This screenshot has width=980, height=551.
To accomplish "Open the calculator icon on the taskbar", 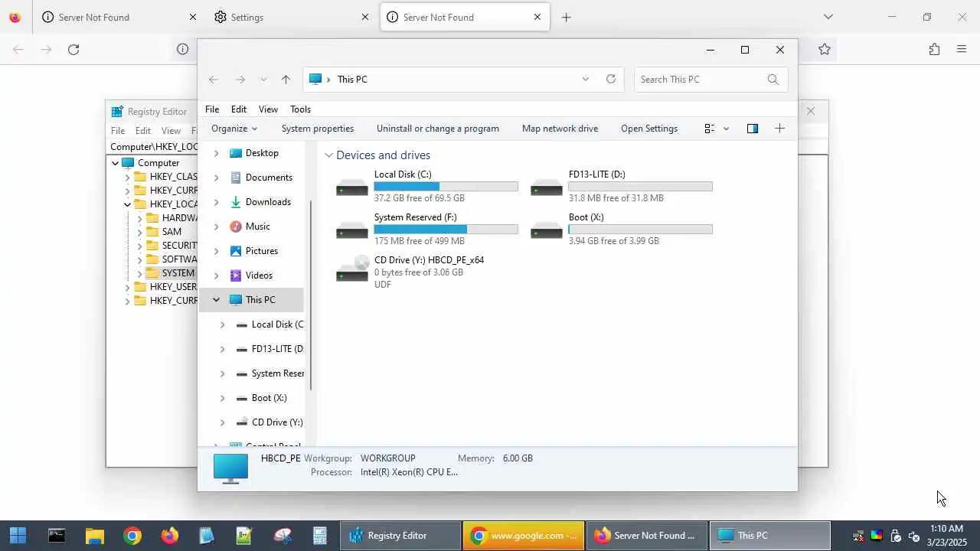I will [x=320, y=536].
